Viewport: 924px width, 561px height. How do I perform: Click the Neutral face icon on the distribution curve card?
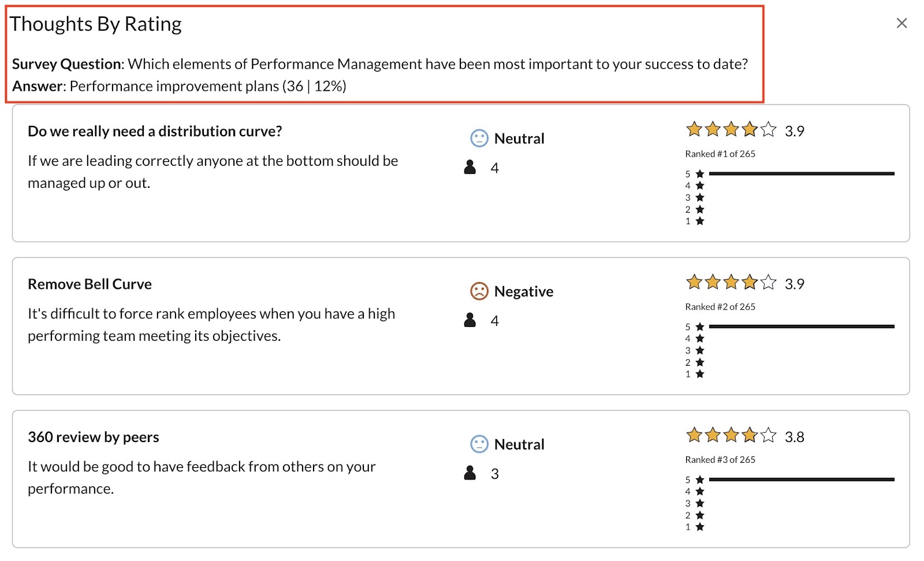pyautogui.click(x=479, y=138)
